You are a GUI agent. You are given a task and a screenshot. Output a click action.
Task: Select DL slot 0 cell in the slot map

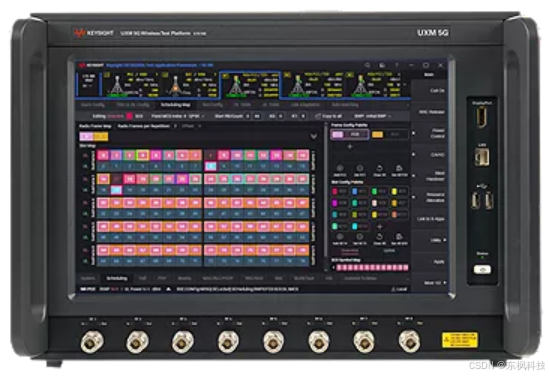tap(103, 155)
